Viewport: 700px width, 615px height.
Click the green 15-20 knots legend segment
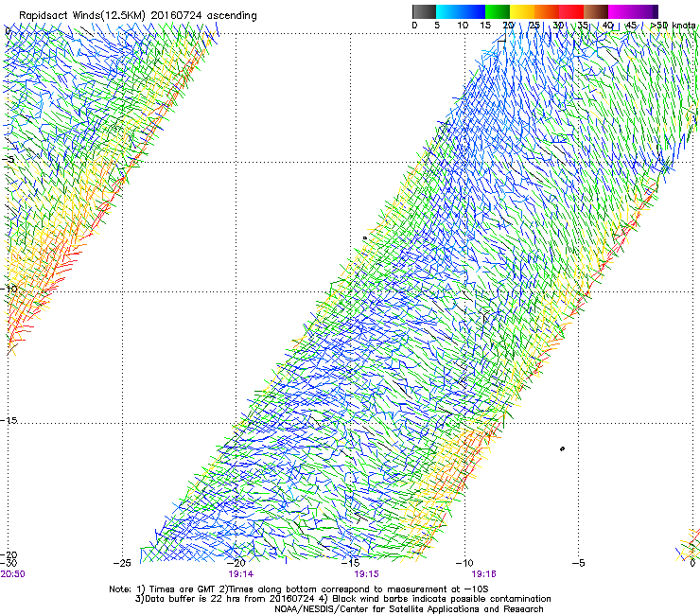(x=498, y=11)
